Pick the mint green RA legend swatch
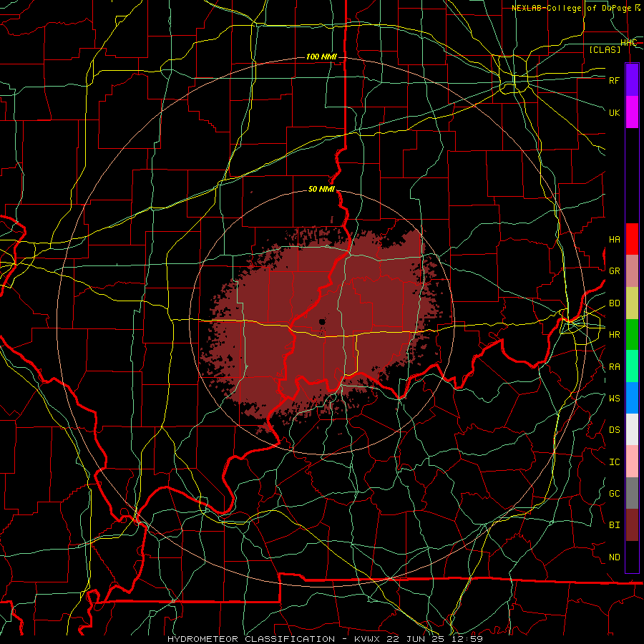 pyautogui.click(x=632, y=366)
